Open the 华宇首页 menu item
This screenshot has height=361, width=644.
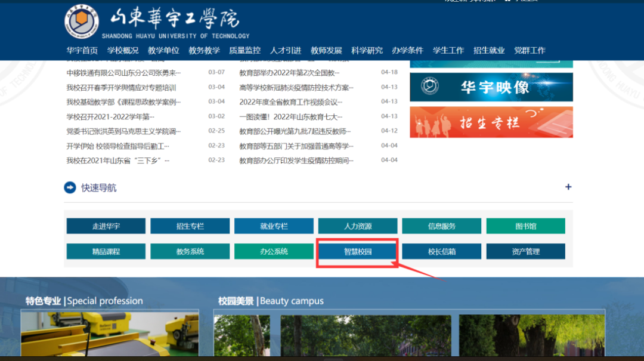point(82,51)
